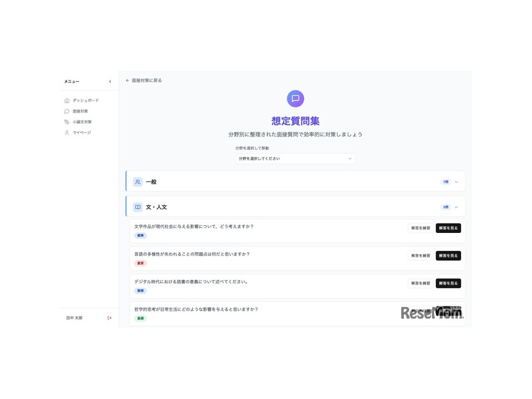The height and width of the screenshot is (399, 532).
Task: Open マイページ in the sidebar
Action: 78,133
